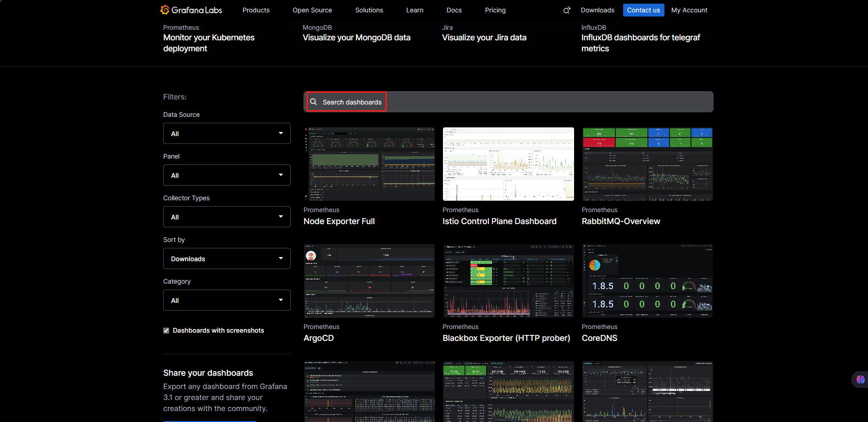The width and height of the screenshot is (868, 422).
Task: Click the floating brain assistant icon
Action: click(x=860, y=379)
